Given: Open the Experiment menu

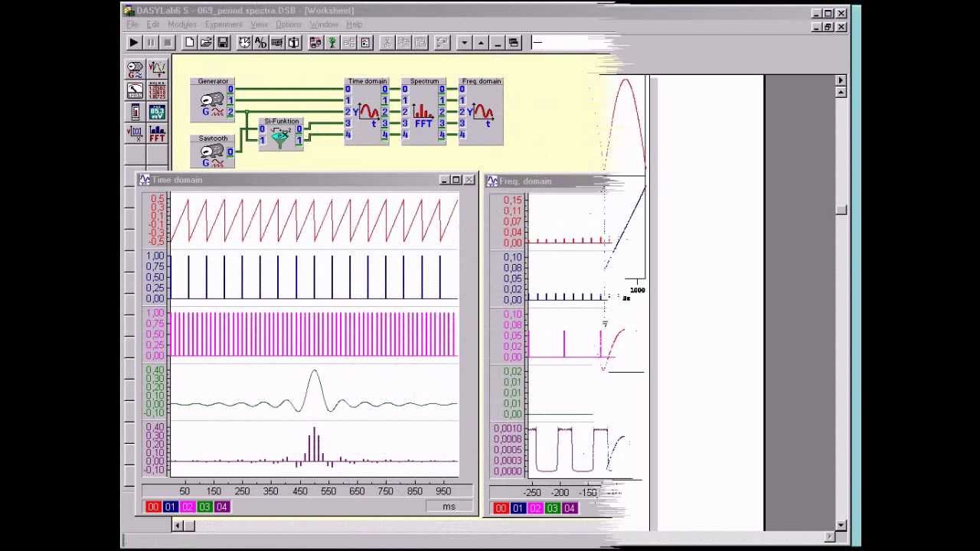Looking at the screenshot, I should pos(224,24).
